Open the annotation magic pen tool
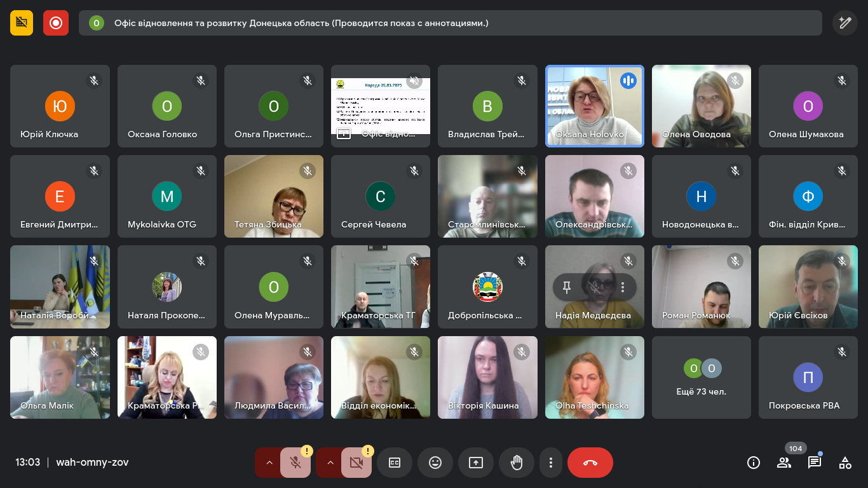Image resolution: width=868 pixels, height=488 pixels. tap(844, 23)
